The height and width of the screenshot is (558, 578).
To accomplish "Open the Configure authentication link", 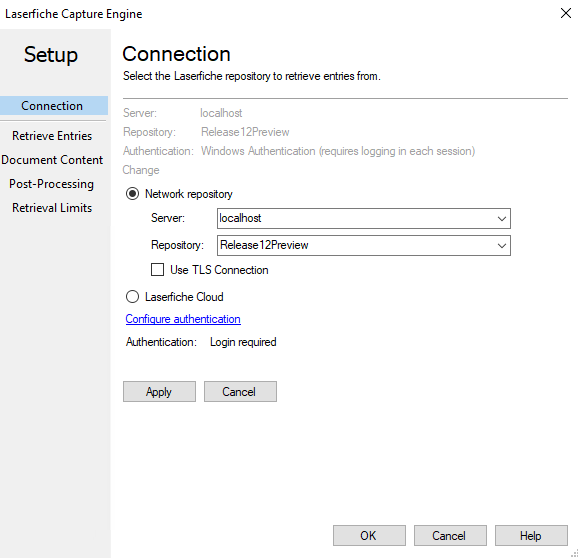I will pyautogui.click(x=183, y=319).
